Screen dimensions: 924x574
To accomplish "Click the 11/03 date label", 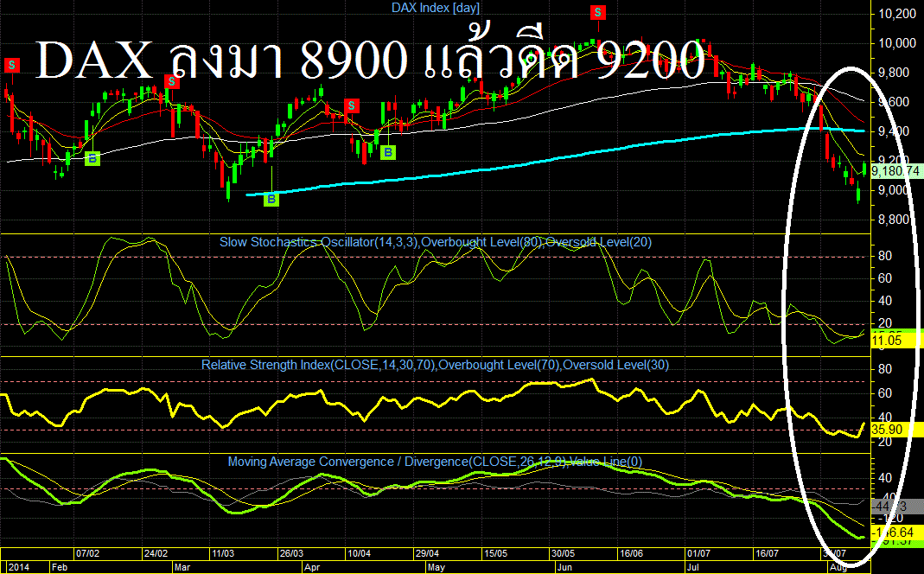I will (x=223, y=553).
